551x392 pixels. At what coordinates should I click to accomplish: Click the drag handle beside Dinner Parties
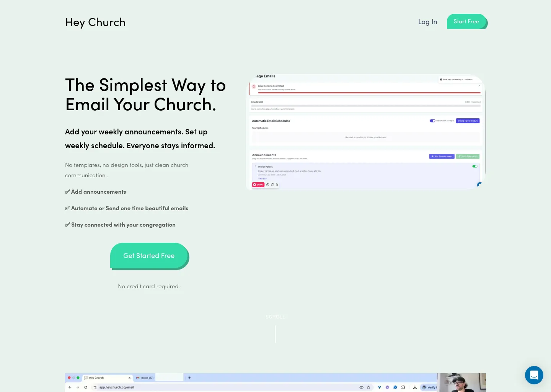256,167
